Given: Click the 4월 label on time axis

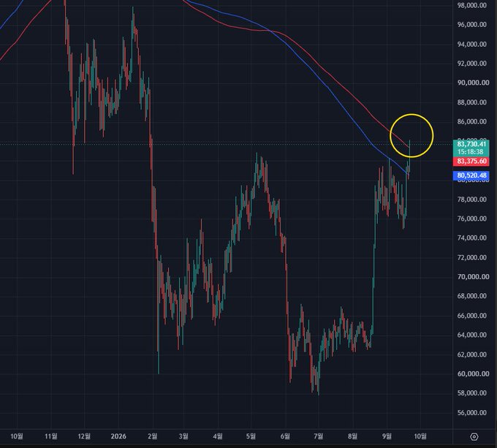Looking at the screenshot, I should coord(218,436).
